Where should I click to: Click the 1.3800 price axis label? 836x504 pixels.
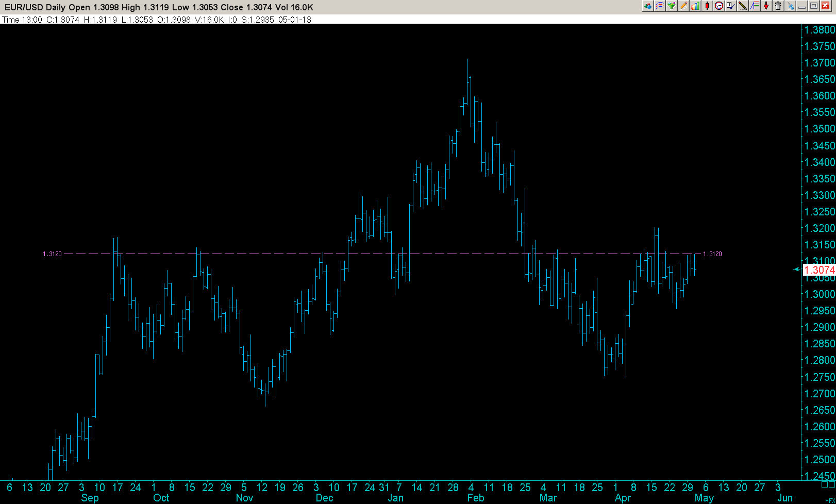point(820,30)
